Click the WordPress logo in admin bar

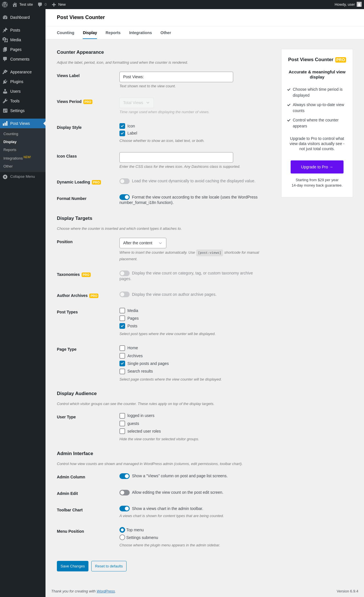[x=5, y=5]
